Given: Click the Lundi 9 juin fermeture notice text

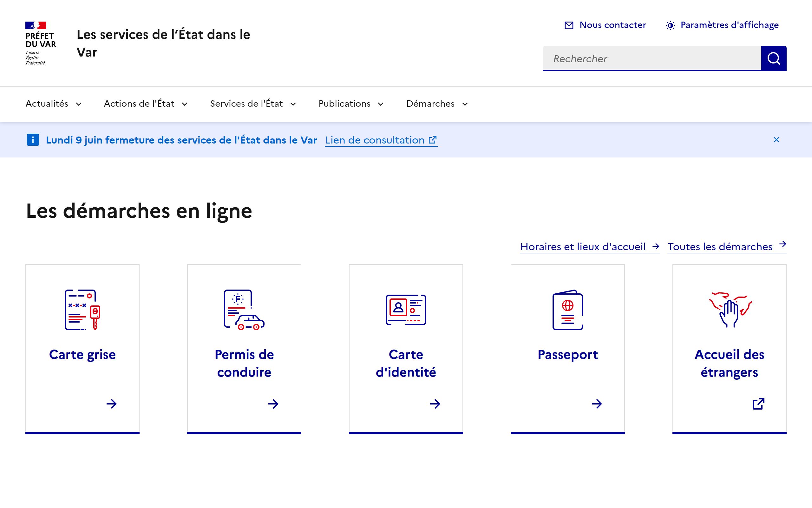Looking at the screenshot, I should point(181,140).
